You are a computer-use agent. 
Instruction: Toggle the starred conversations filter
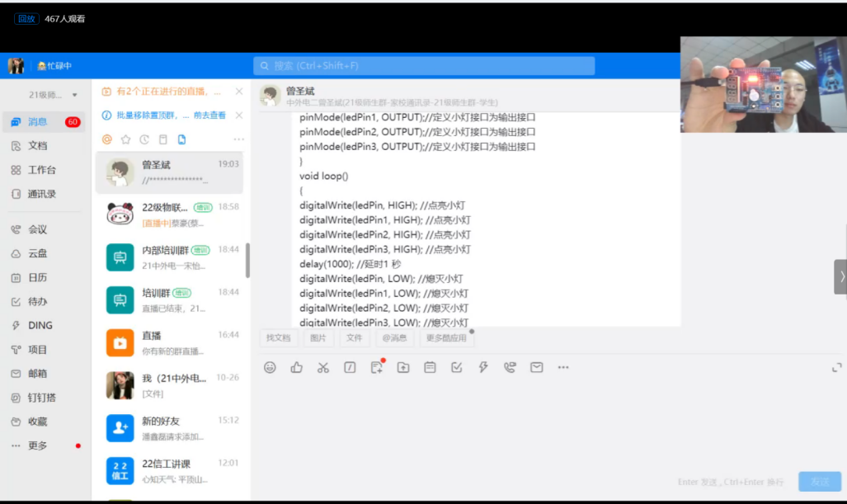125,139
